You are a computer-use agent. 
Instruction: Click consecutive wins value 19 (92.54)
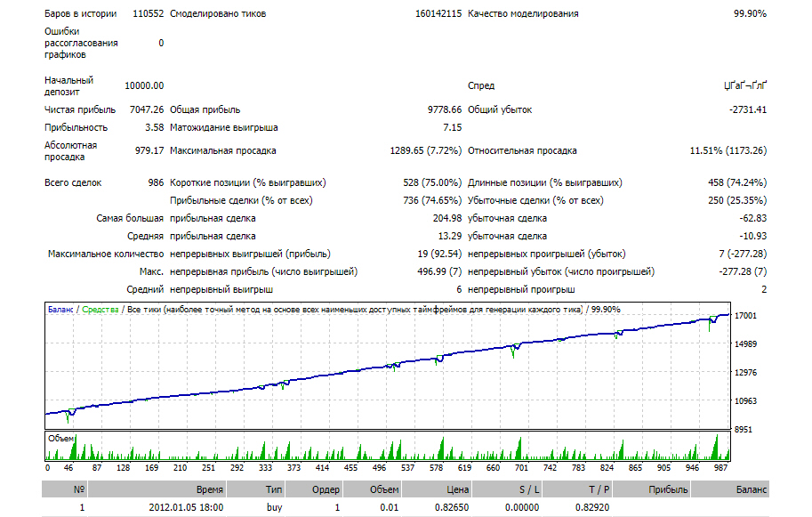(x=439, y=254)
